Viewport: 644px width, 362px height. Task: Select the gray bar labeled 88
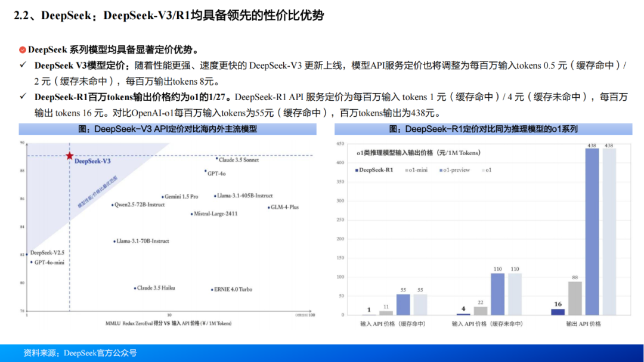(575, 298)
